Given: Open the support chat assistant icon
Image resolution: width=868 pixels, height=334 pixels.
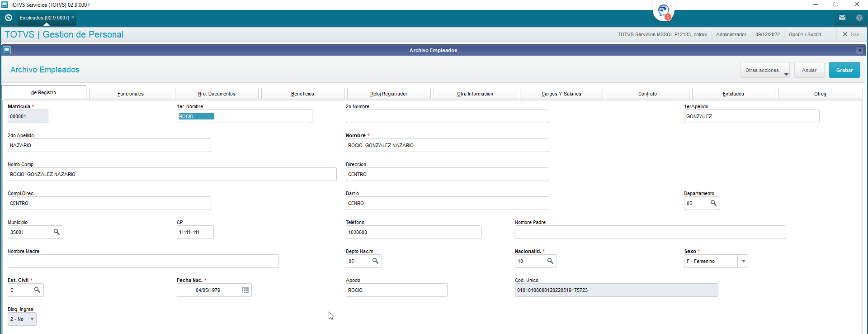Looking at the screenshot, I should (664, 11).
